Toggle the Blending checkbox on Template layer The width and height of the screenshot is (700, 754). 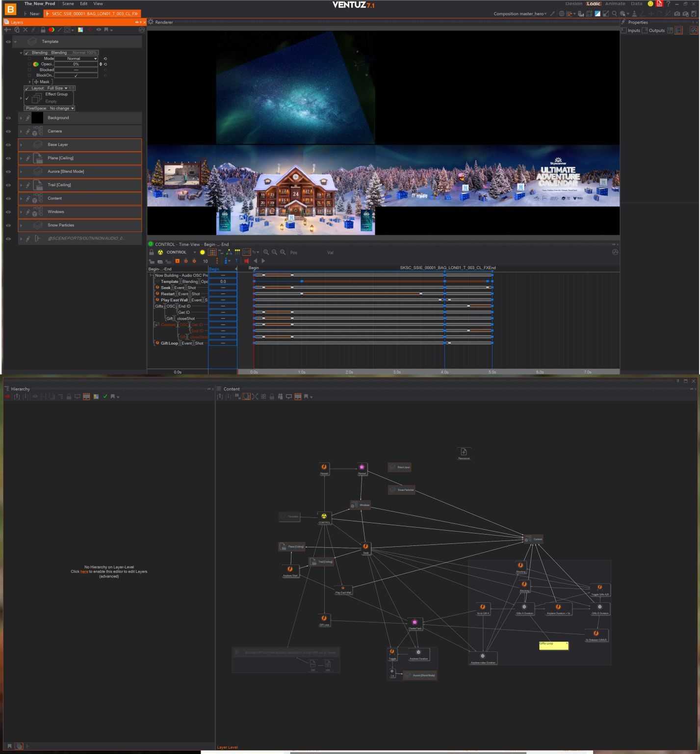(27, 53)
